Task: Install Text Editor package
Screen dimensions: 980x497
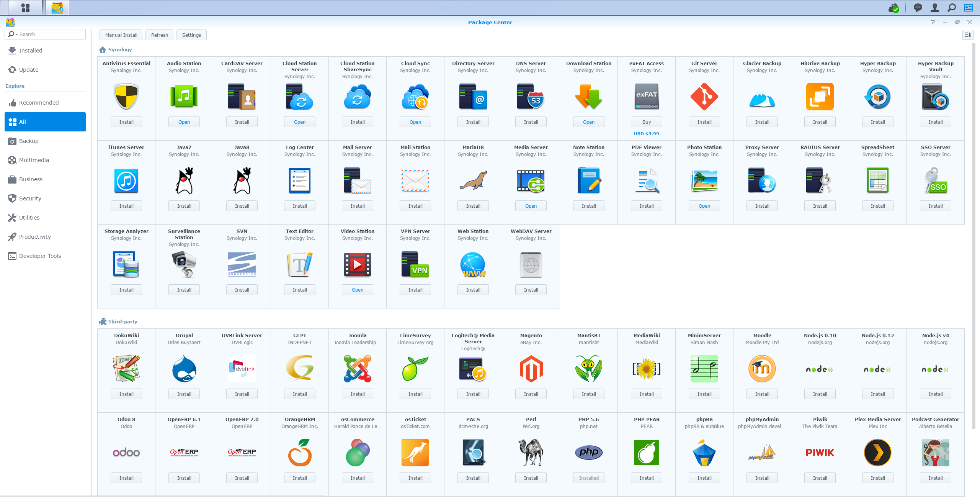Action: point(300,290)
